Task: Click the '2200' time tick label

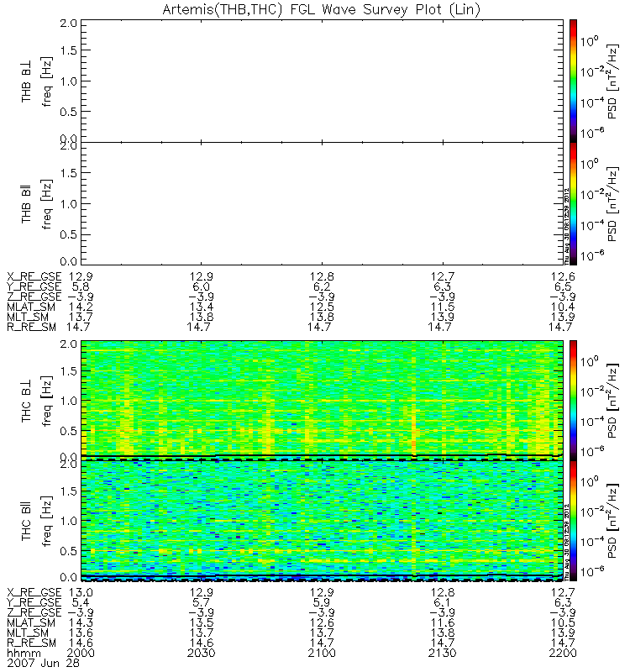Action: [x=563, y=653]
